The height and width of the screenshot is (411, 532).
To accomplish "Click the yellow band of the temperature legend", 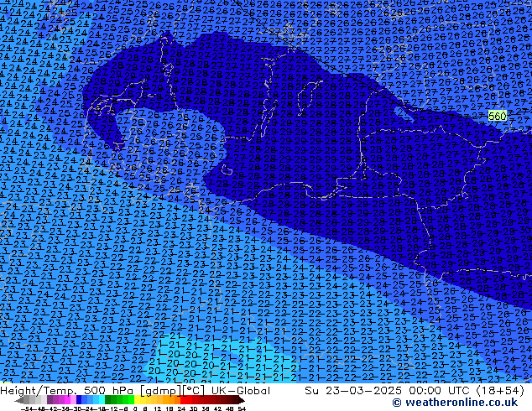I will coord(137,400).
